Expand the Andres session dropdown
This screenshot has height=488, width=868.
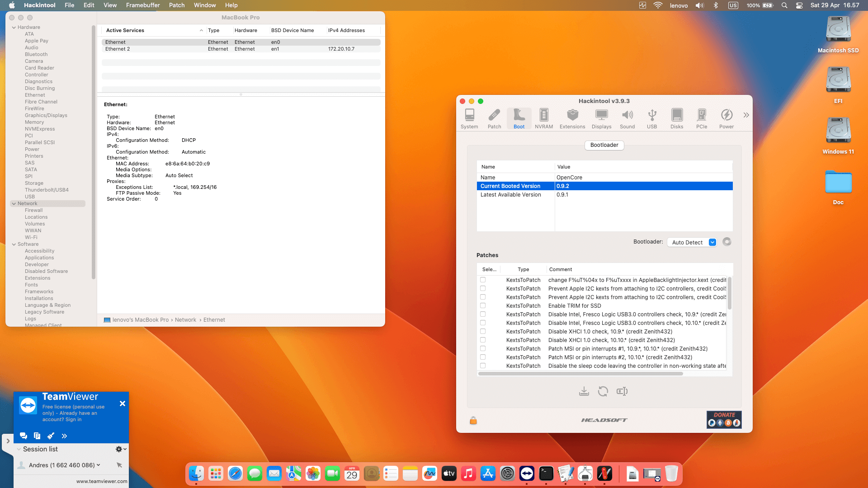[x=98, y=465]
